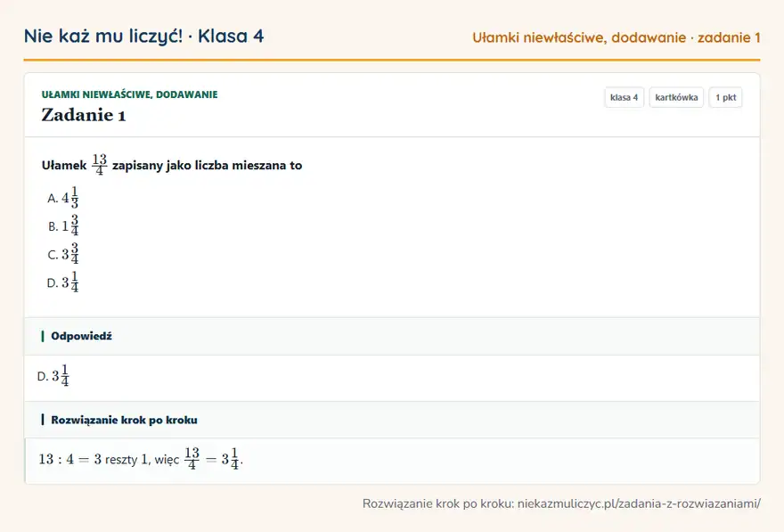Click the 'klasa 4' tag
This screenshot has width=784, height=532.
pos(624,97)
